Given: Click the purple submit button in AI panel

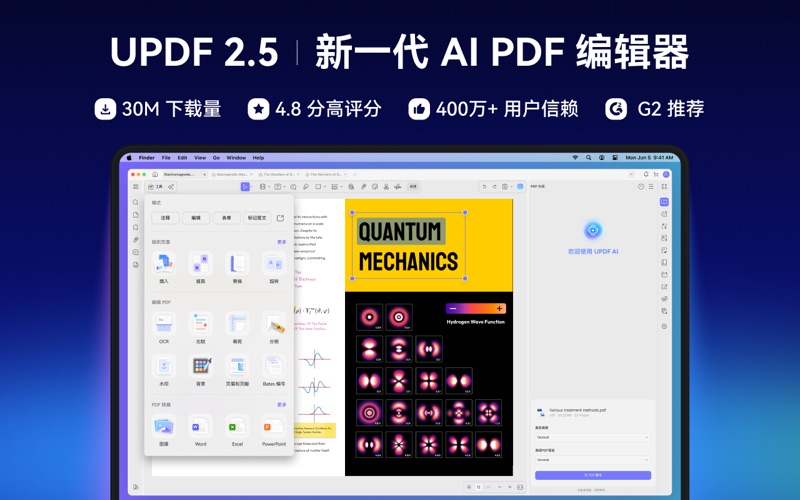Looking at the screenshot, I should [x=593, y=475].
